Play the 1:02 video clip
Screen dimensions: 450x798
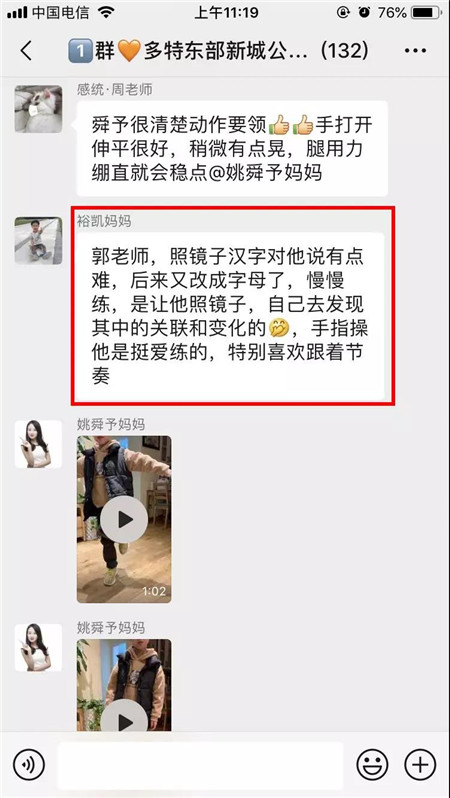[124, 520]
